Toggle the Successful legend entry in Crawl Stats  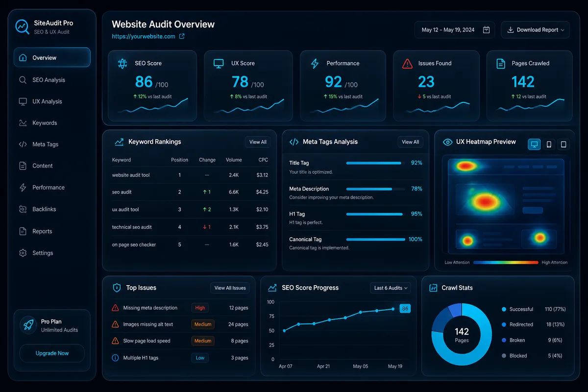pyautogui.click(x=534, y=309)
